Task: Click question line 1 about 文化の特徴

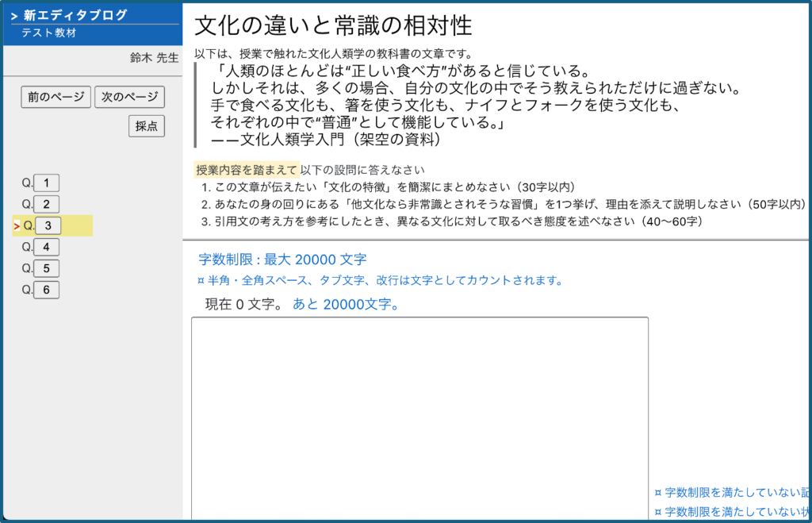Action: 389,187
